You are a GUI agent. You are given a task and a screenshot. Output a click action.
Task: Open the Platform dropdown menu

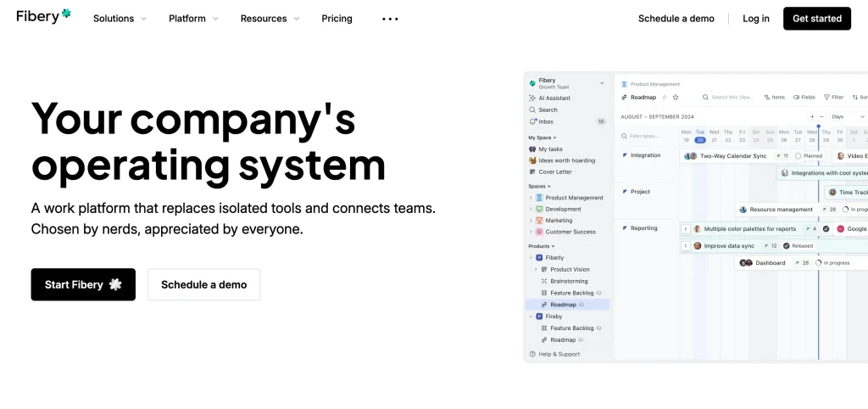[193, 19]
